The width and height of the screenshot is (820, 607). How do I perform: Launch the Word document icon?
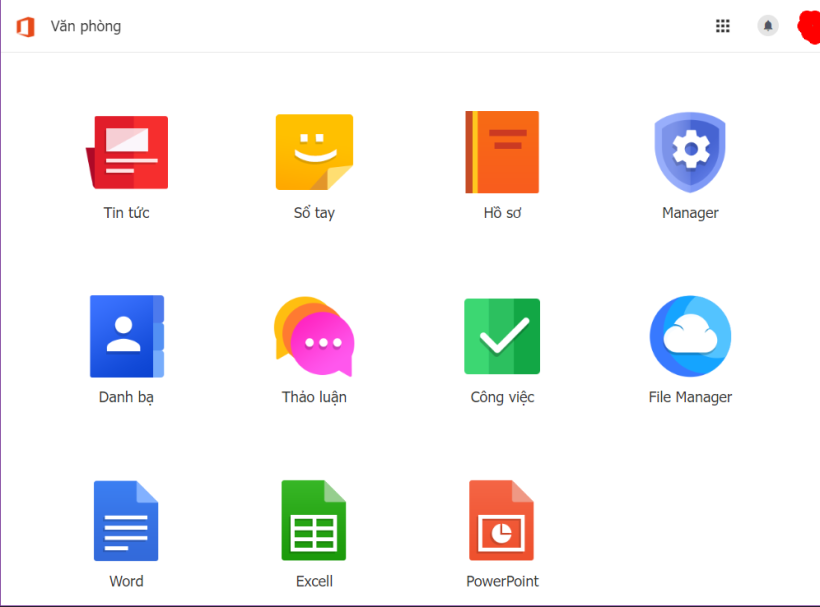coord(126,521)
